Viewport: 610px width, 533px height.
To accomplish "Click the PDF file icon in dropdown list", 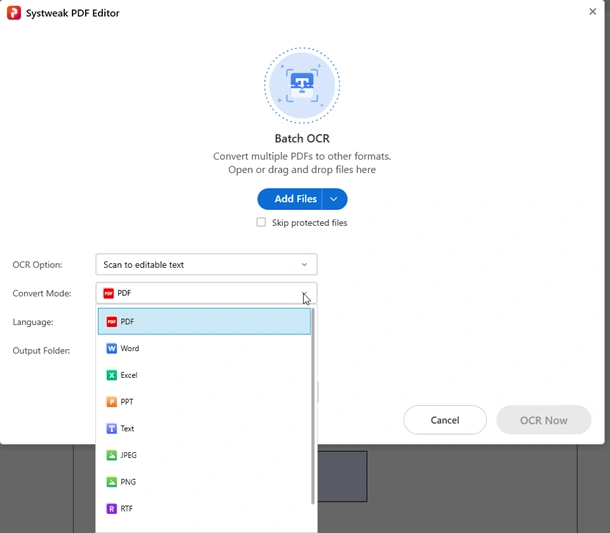I will [x=112, y=321].
